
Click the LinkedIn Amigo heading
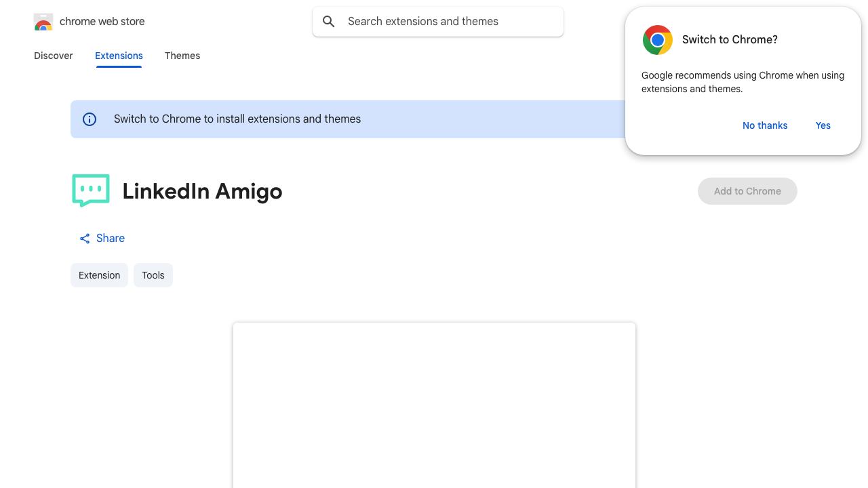click(202, 191)
